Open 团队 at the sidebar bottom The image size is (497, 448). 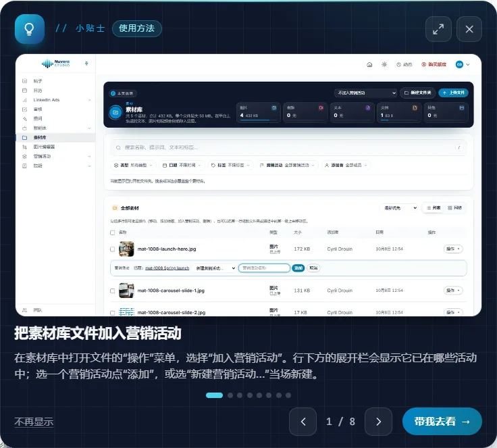[x=37, y=310]
